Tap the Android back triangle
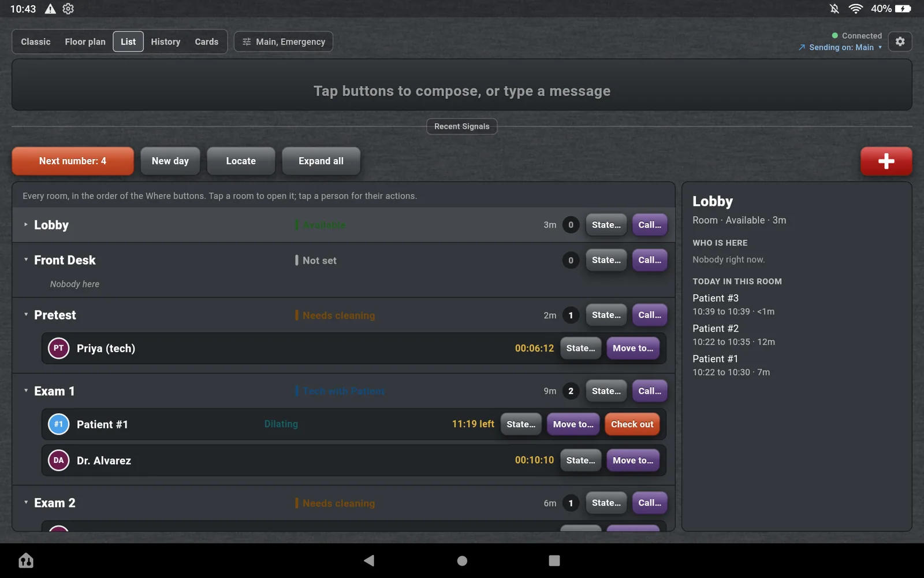The width and height of the screenshot is (924, 578). click(369, 560)
